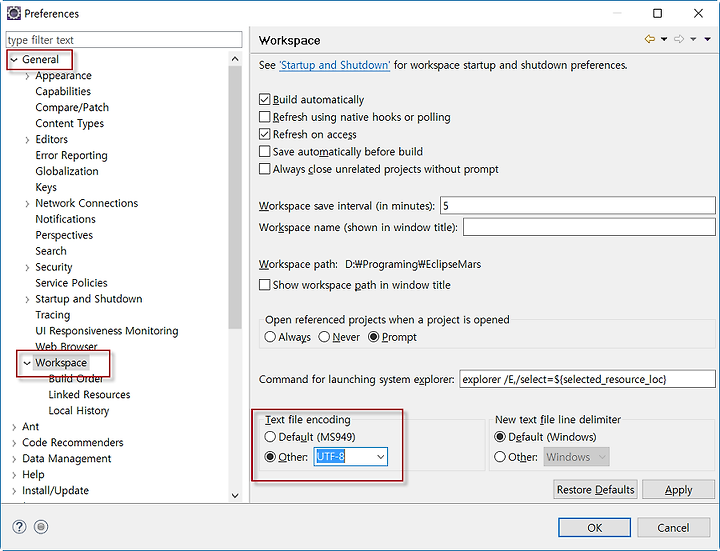Select Default (Windows) line delimiter
This screenshot has width=720, height=551.
(500, 437)
